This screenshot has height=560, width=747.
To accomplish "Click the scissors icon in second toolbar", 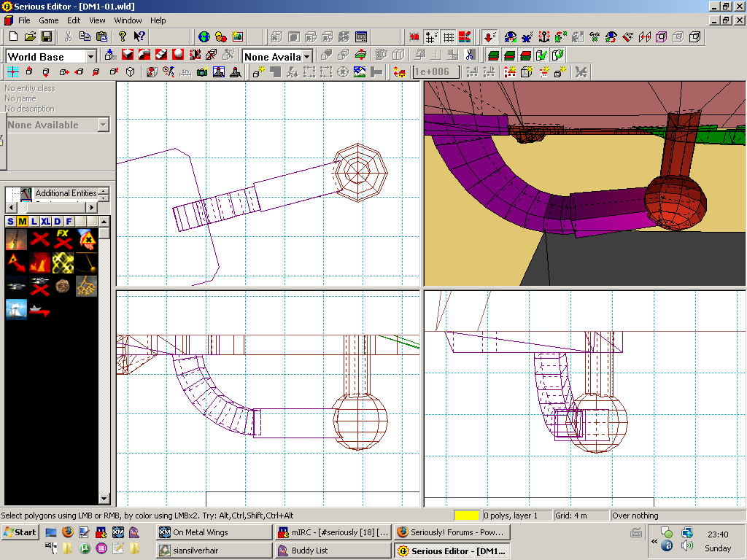I will [x=470, y=55].
